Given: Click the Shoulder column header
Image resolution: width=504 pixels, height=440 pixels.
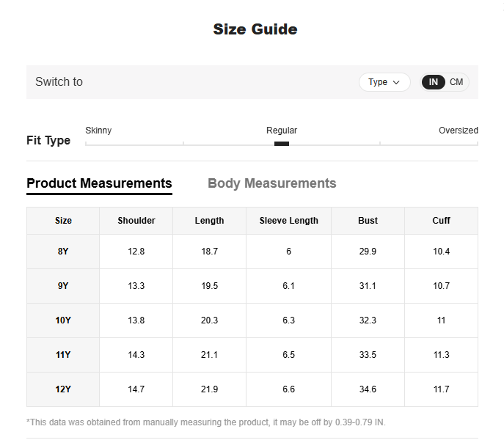Looking at the screenshot, I should (136, 221).
